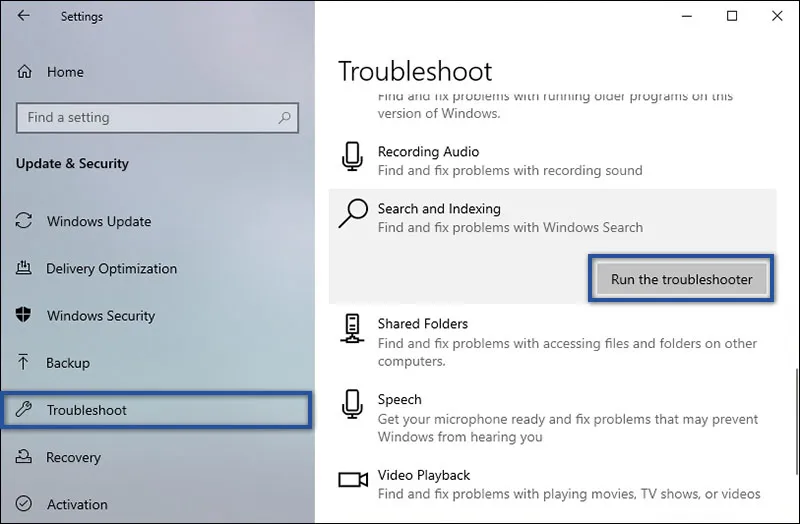The height and width of the screenshot is (524, 800).
Task: Click the search magnifier in Find a setting
Action: [284, 118]
